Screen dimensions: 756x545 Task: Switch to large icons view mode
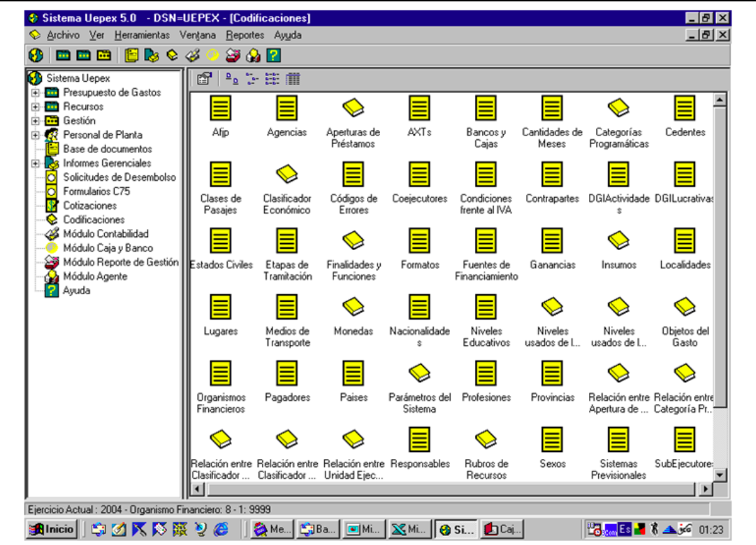[232, 80]
